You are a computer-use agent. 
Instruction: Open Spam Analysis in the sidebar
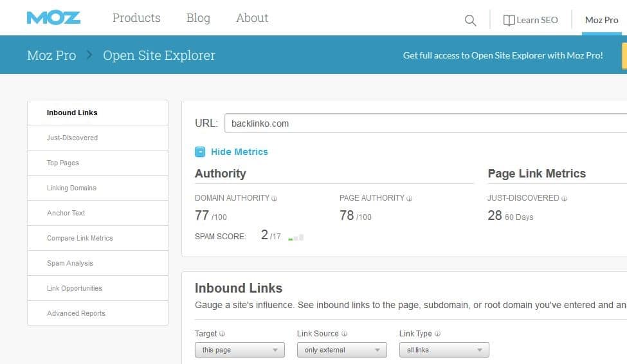tap(98, 263)
